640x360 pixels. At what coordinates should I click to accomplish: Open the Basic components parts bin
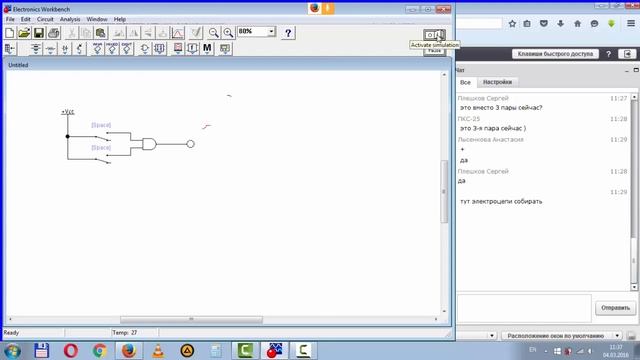tap(50, 49)
